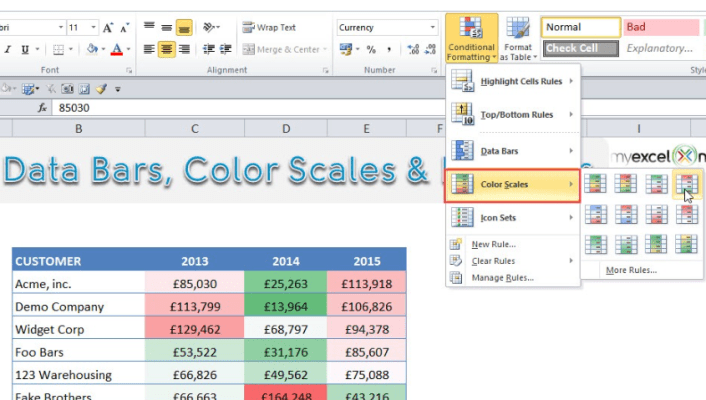
Task: Click the borders icon
Action: tap(58, 49)
